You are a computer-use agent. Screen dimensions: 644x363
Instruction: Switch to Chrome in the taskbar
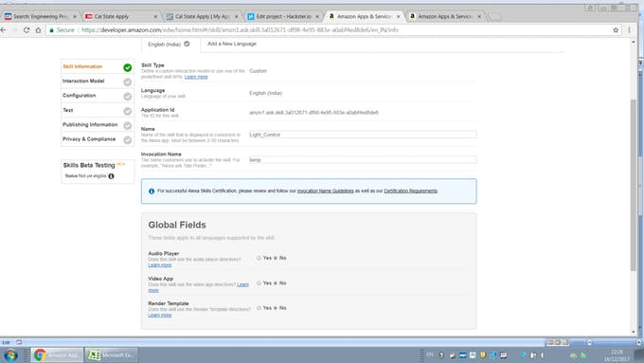pos(57,354)
